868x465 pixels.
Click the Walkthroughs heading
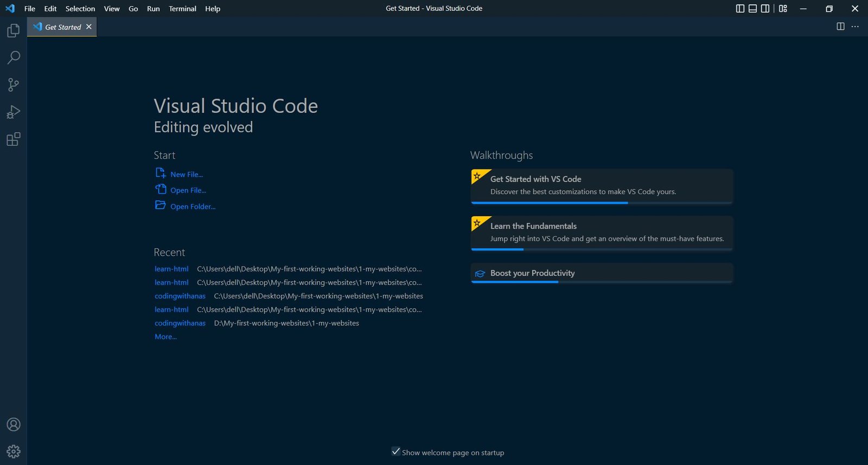pyautogui.click(x=501, y=156)
